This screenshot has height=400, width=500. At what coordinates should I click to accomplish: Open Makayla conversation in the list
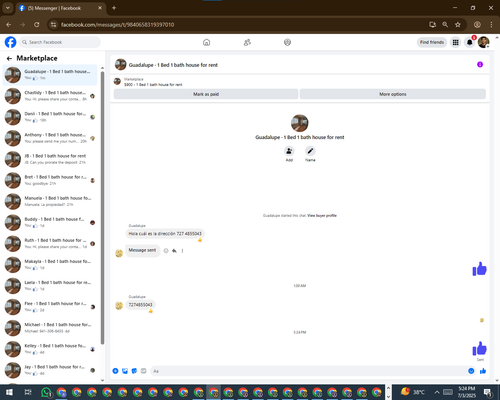[x=50, y=265]
